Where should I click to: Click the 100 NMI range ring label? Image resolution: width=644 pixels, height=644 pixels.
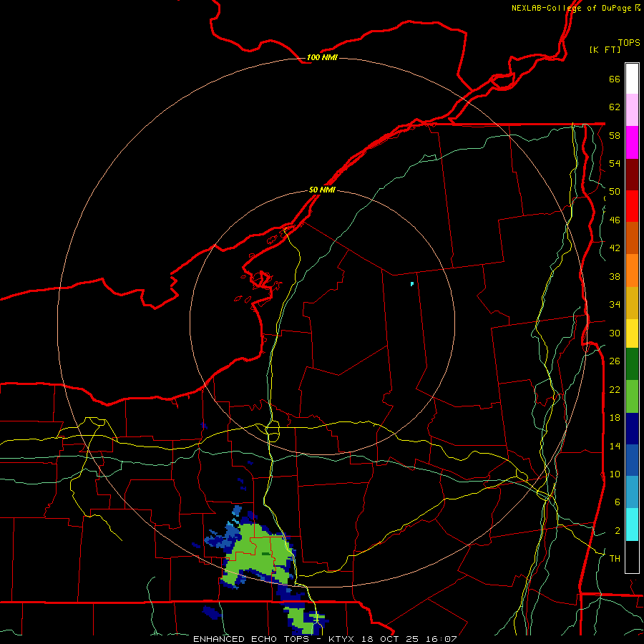click(322, 57)
